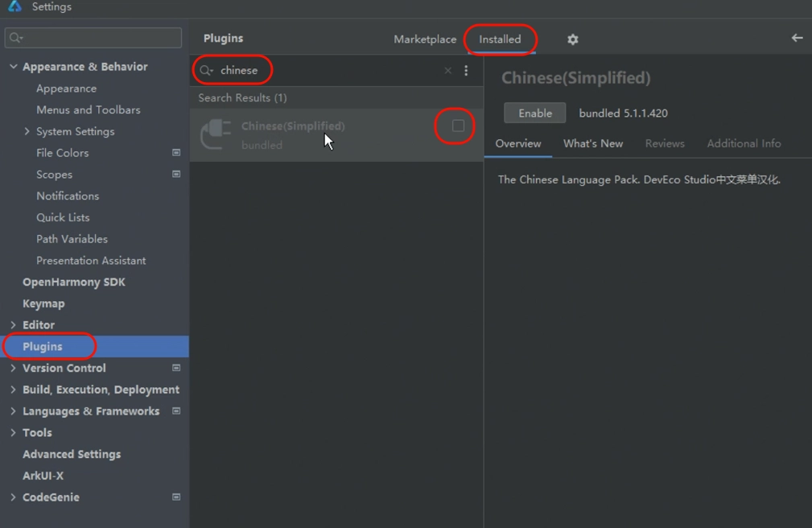Click the Enable button for Chinese(Simplified)

click(535, 113)
